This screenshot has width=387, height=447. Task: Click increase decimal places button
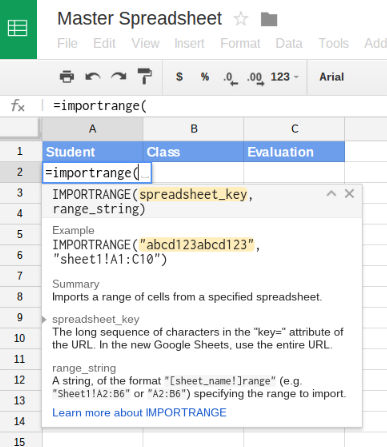[256, 78]
